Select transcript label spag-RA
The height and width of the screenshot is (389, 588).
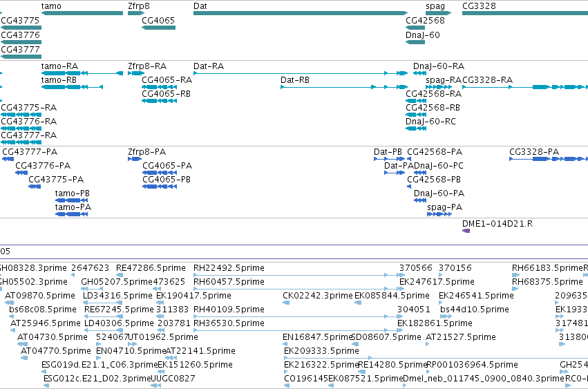[444, 80]
